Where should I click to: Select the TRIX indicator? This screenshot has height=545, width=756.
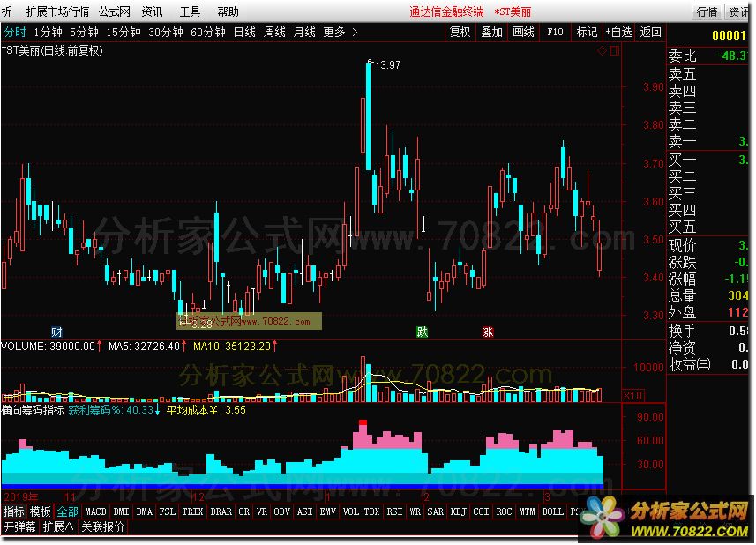(x=193, y=511)
